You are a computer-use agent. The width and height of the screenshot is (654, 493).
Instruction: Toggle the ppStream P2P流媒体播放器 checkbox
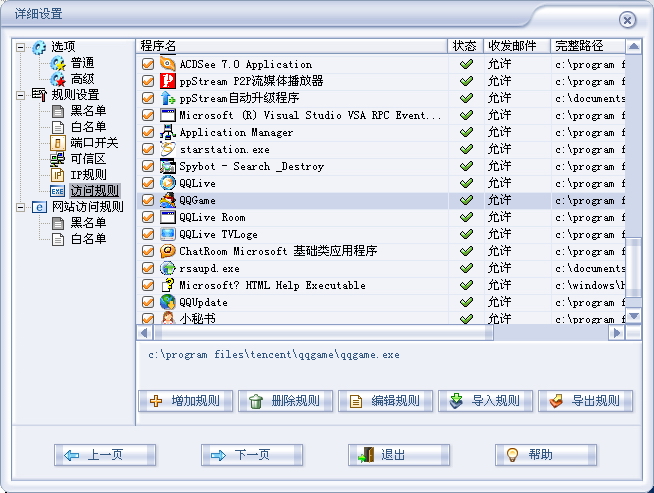148,80
